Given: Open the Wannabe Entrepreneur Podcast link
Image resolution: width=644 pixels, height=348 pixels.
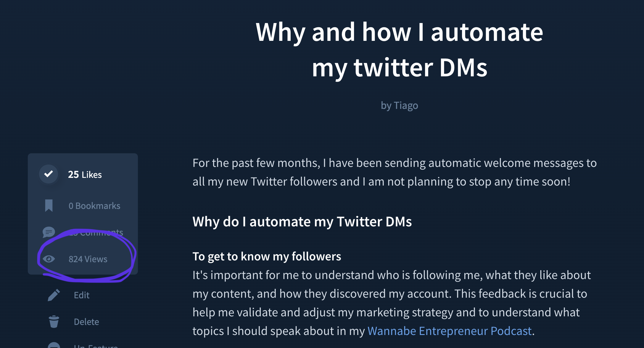Looking at the screenshot, I should click(x=450, y=331).
